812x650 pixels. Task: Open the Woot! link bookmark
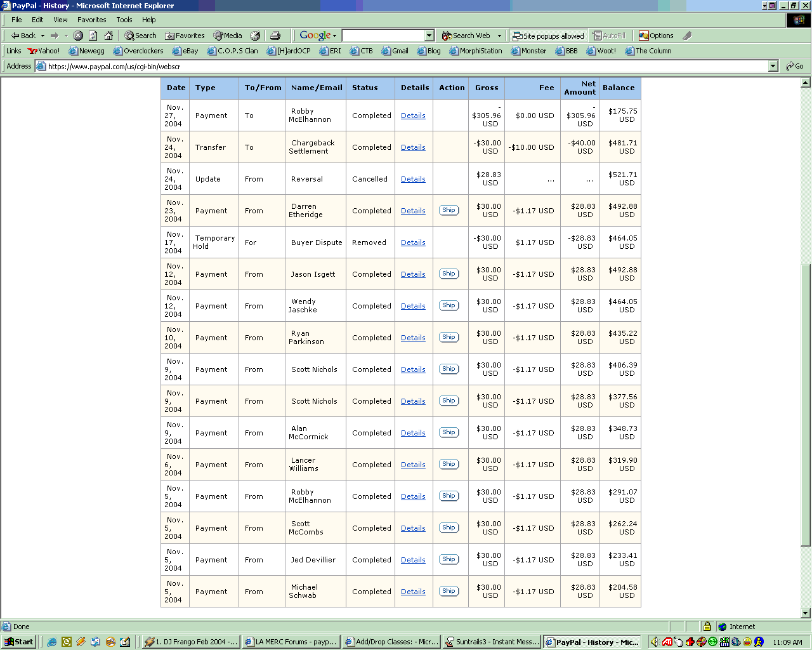[x=601, y=51]
